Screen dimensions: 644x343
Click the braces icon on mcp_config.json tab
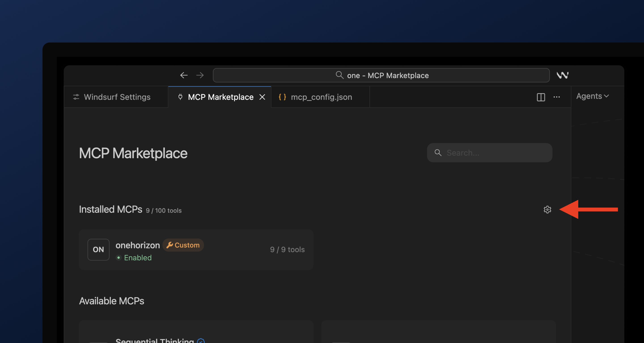click(x=282, y=97)
